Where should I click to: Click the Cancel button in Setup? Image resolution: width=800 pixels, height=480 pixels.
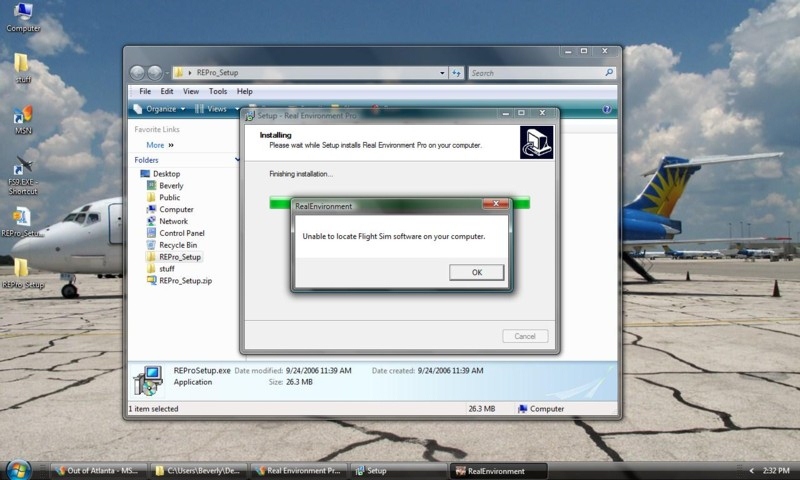click(x=525, y=336)
